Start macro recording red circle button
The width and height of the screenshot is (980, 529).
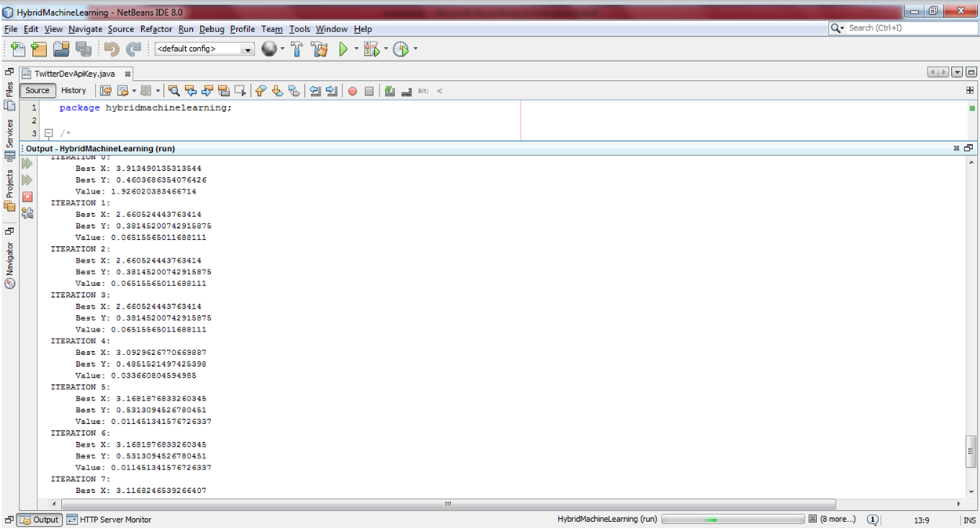(x=352, y=91)
